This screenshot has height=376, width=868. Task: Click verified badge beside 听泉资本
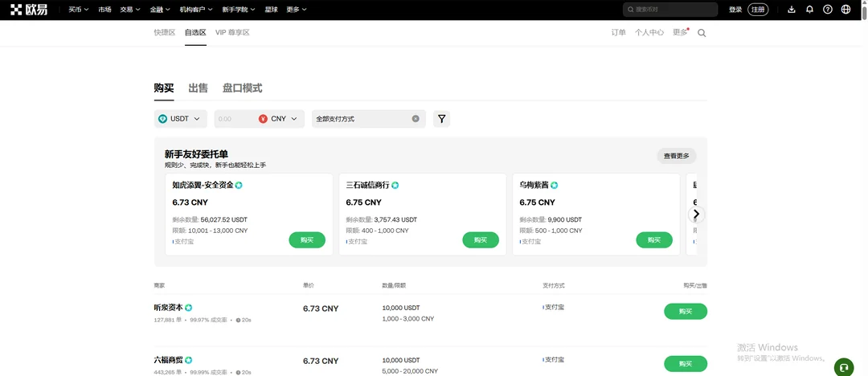pyautogui.click(x=189, y=308)
